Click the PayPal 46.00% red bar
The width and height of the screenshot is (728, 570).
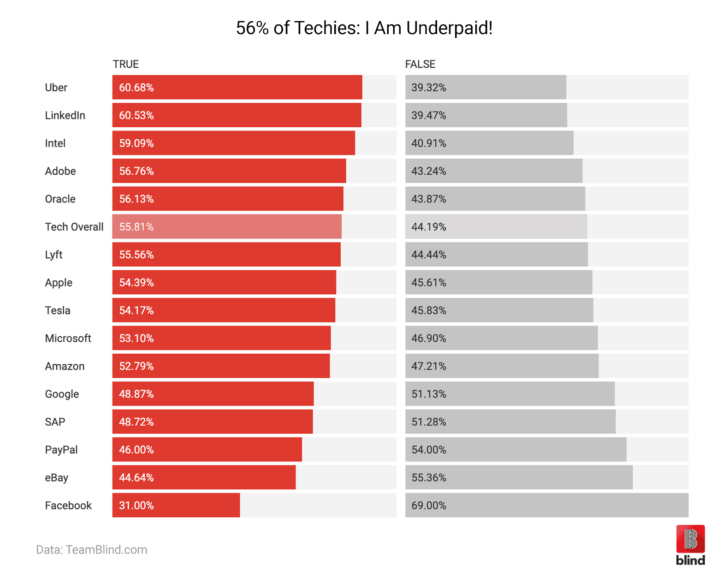(207, 450)
